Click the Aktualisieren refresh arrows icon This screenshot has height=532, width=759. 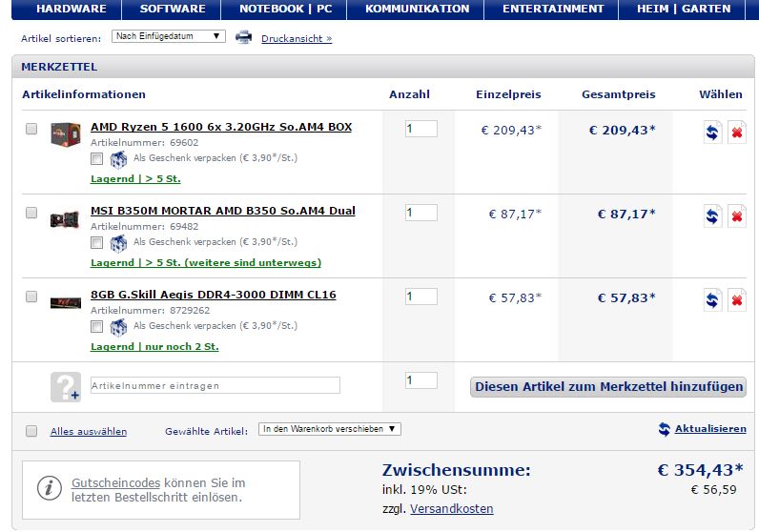664,429
